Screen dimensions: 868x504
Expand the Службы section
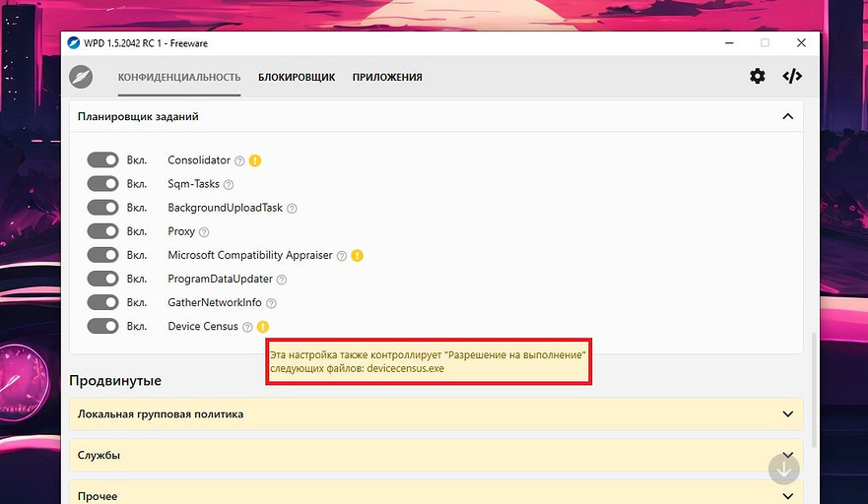point(787,456)
